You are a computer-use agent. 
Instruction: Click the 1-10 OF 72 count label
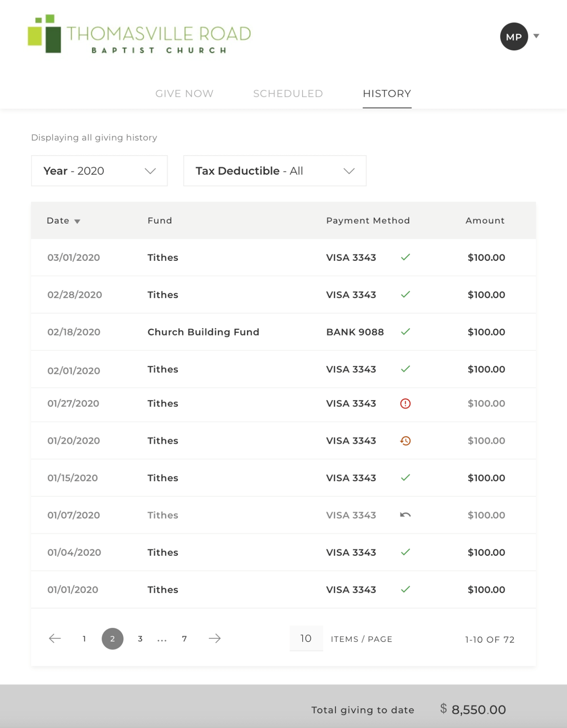[x=490, y=640]
